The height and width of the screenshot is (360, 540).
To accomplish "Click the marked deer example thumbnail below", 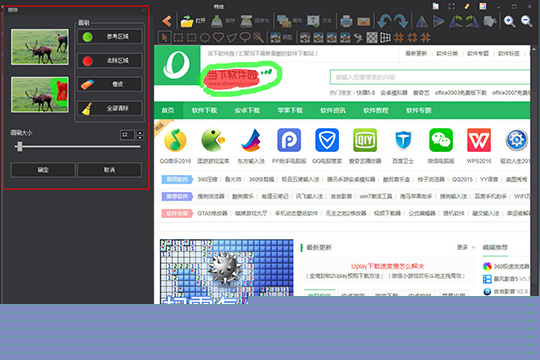I will tap(40, 95).
